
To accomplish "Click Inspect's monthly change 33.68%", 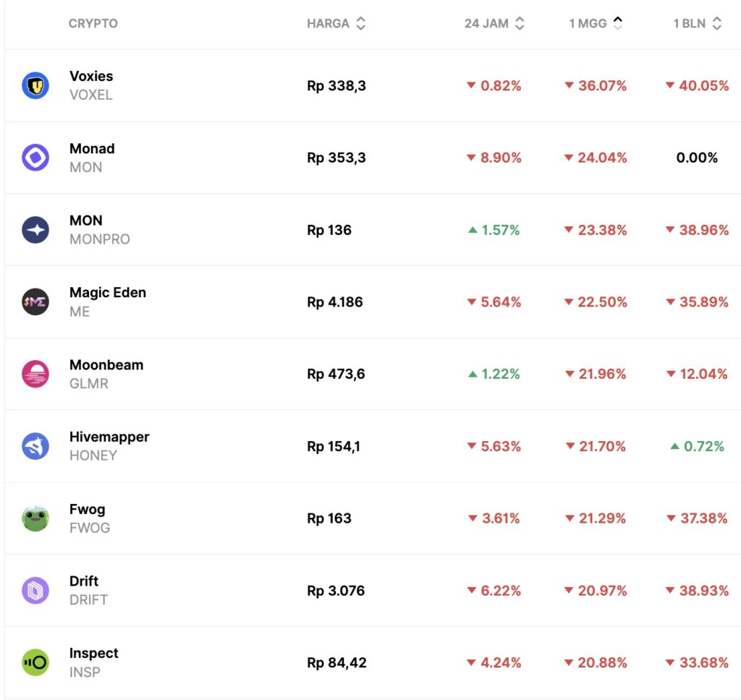I will tap(697, 662).
